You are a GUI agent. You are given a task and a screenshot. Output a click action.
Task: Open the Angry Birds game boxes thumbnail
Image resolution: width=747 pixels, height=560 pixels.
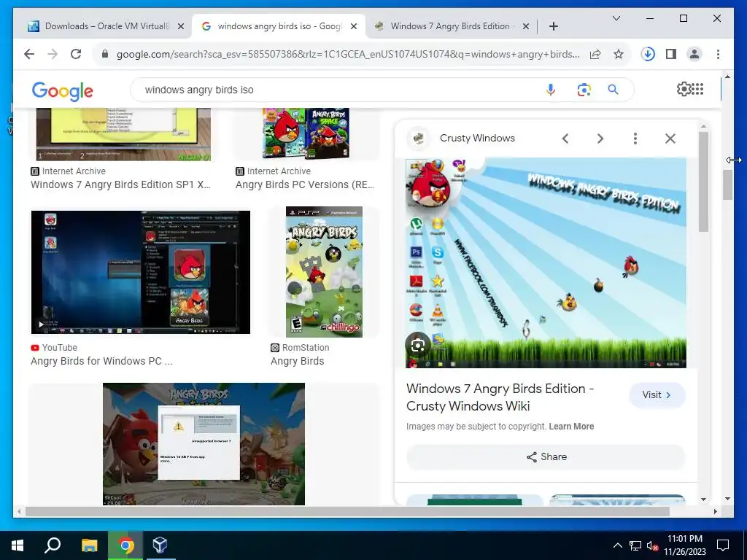click(x=306, y=133)
